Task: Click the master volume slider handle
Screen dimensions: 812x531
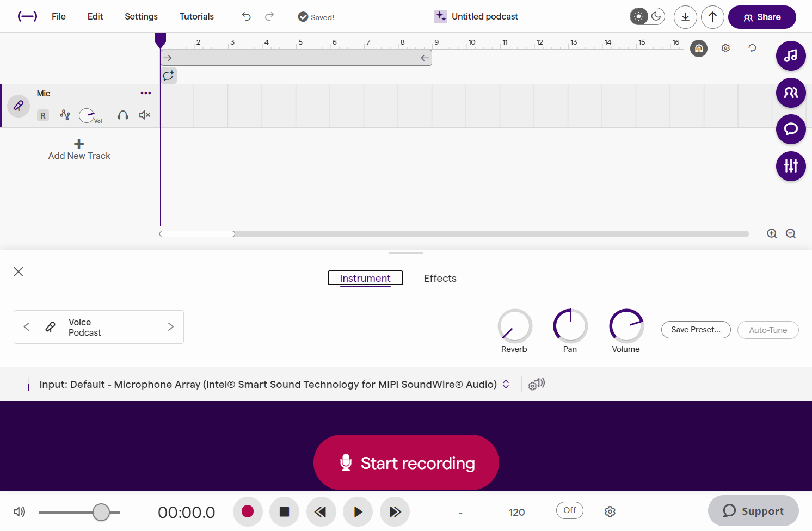Action: coord(101,512)
